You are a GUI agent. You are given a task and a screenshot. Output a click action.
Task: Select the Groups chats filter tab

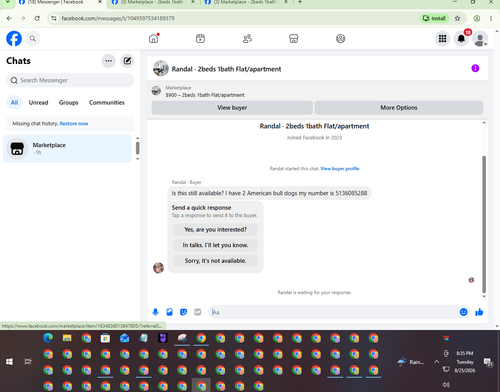coord(68,102)
